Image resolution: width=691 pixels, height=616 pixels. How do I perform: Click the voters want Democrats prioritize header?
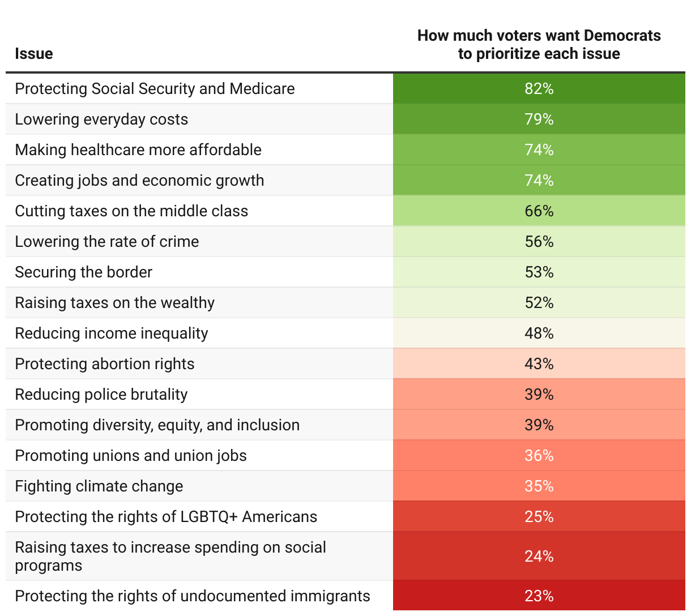tap(539, 45)
